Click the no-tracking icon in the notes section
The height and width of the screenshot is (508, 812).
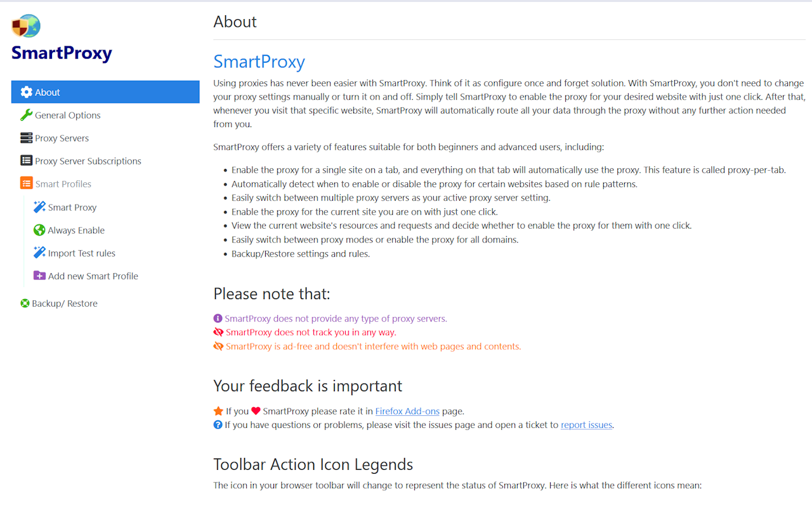pos(218,332)
